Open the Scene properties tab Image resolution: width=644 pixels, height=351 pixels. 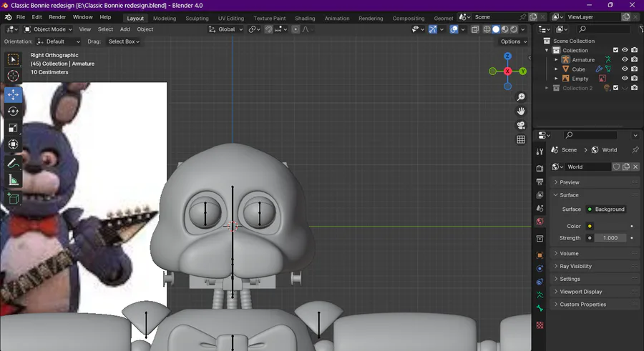click(x=540, y=208)
